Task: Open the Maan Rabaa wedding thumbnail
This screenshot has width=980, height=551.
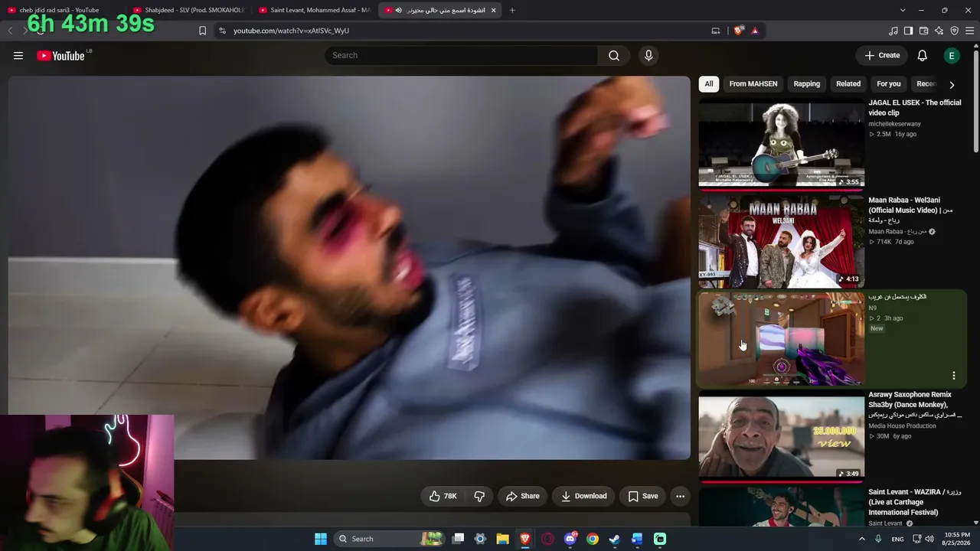Action: pyautogui.click(x=781, y=241)
